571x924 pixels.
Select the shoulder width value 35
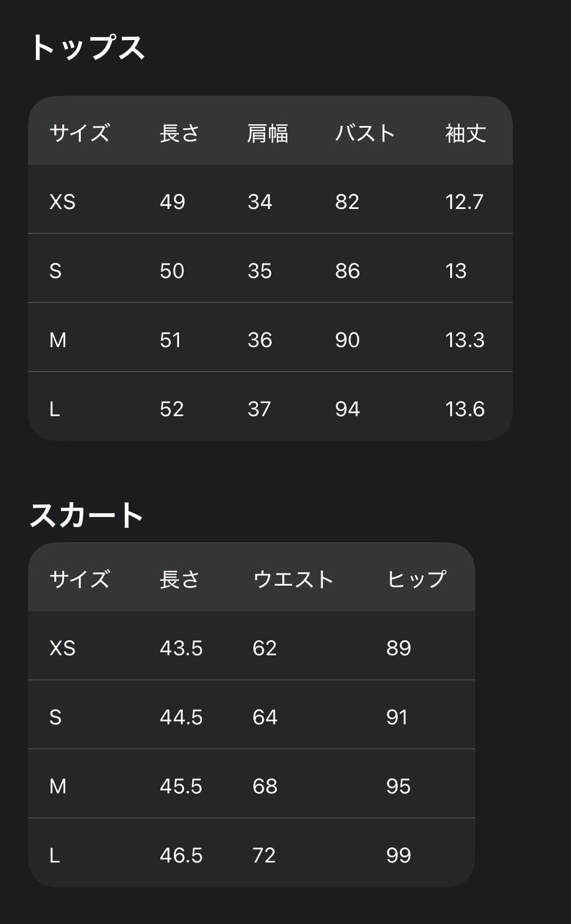(x=260, y=271)
